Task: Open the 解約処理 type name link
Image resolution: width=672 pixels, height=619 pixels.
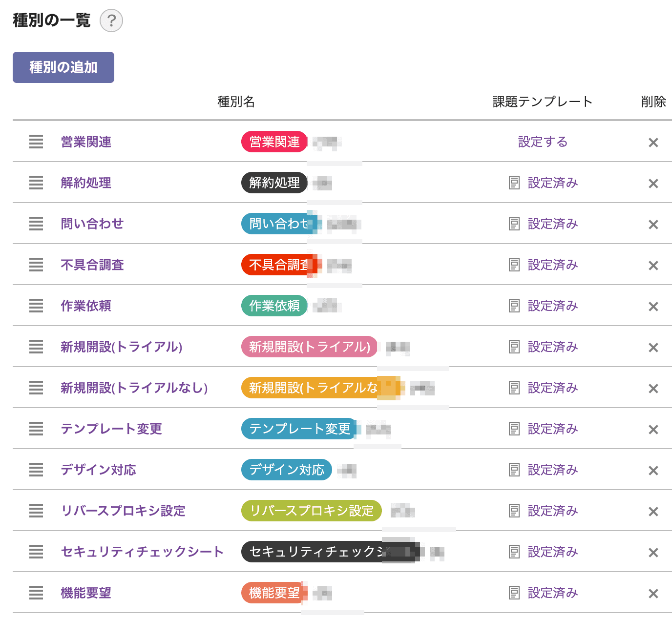Action: point(86,183)
